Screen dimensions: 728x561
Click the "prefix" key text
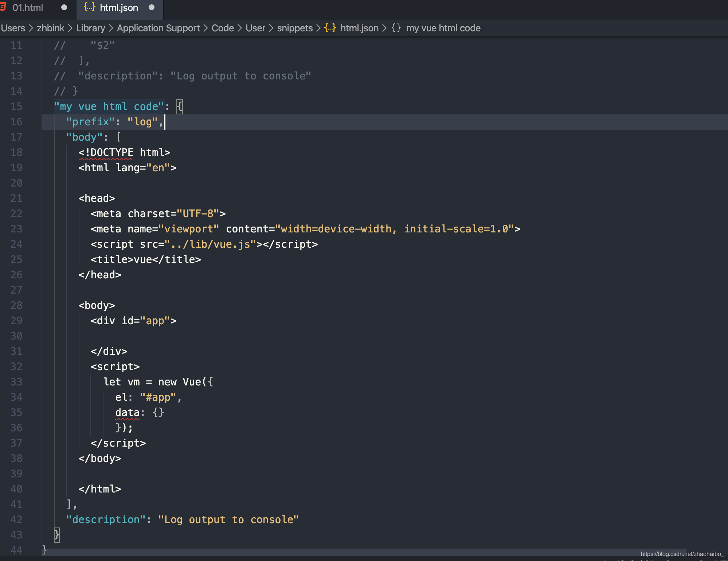pos(90,122)
